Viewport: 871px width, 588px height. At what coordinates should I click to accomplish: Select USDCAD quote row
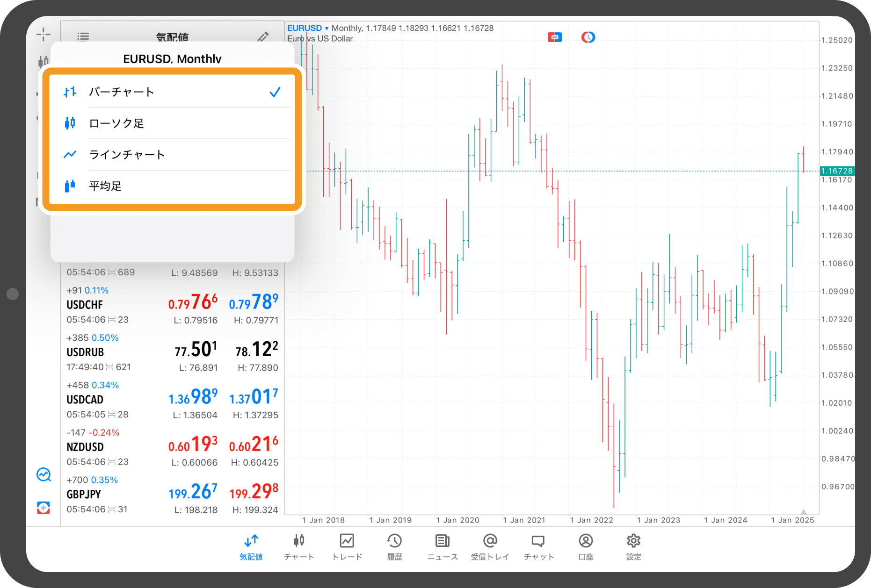pos(172,400)
